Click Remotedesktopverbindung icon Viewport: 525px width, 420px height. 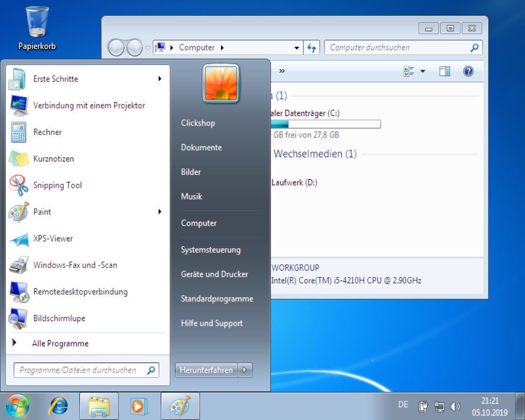[x=19, y=292]
